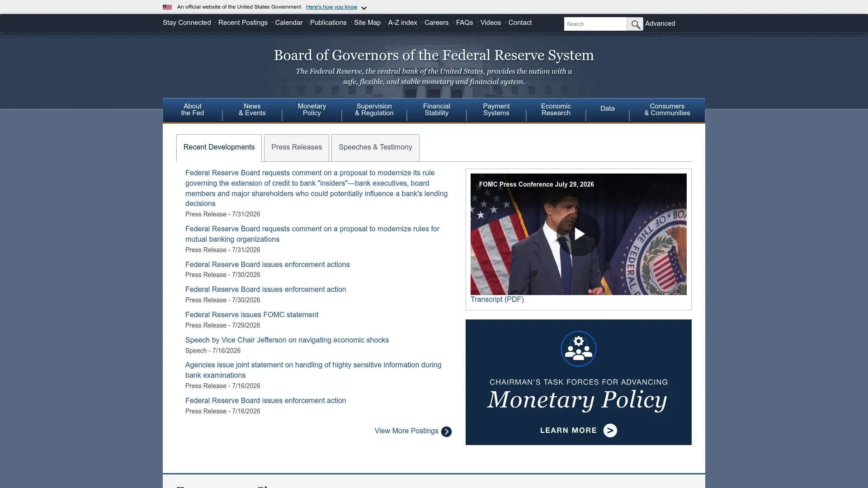Go to the Careers page
Screen dimensions: 868x488
pyautogui.click(x=436, y=23)
